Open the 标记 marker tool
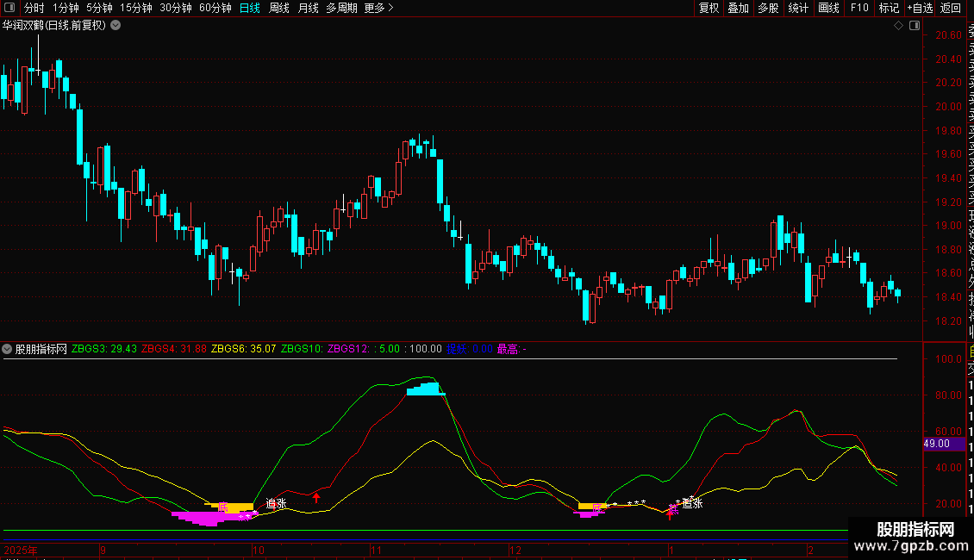The height and width of the screenshot is (560, 974). coord(888,9)
